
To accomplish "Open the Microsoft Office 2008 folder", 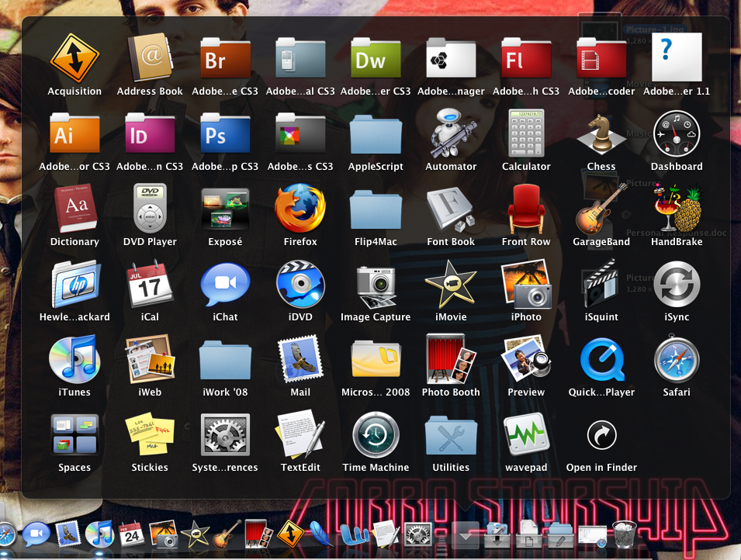I will point(376,360).
